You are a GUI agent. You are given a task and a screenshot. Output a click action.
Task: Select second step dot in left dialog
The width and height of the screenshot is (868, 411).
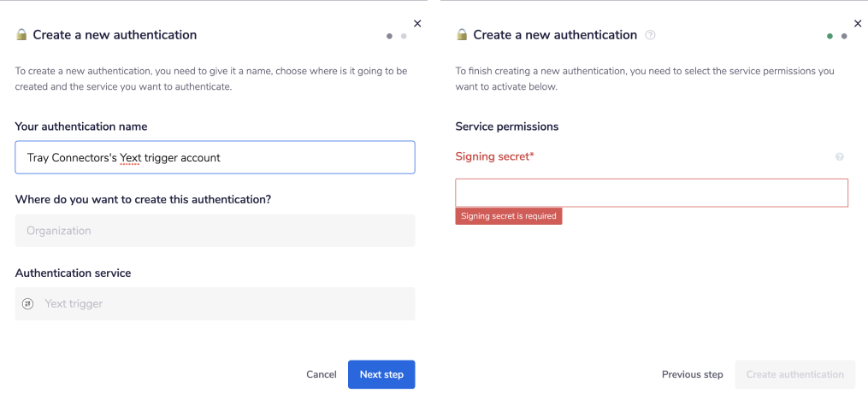[x=404, y=36]
